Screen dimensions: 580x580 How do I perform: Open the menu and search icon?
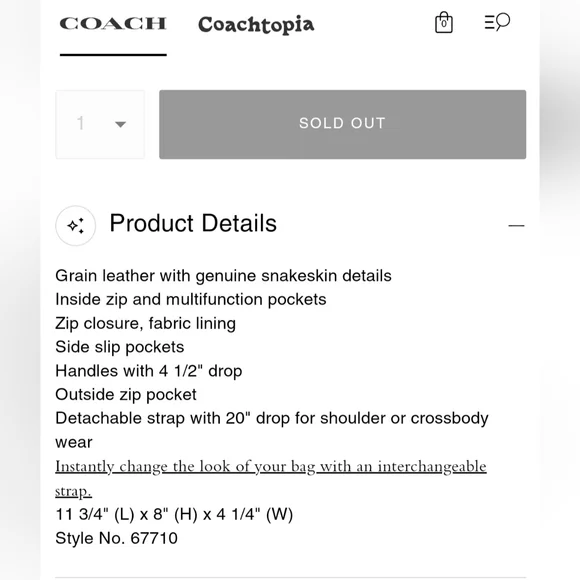497,22
